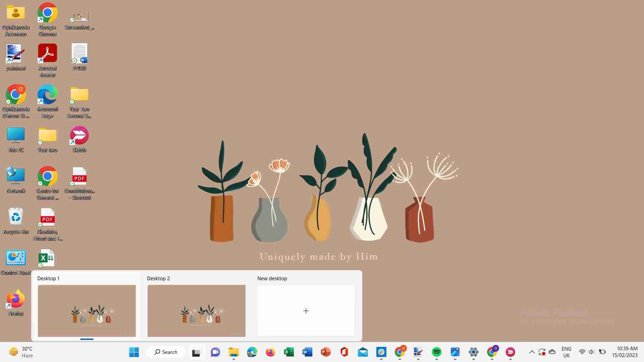This screenshot has height=362, width=644.
Task: Open Firefox browser
Action: [15, 302]
